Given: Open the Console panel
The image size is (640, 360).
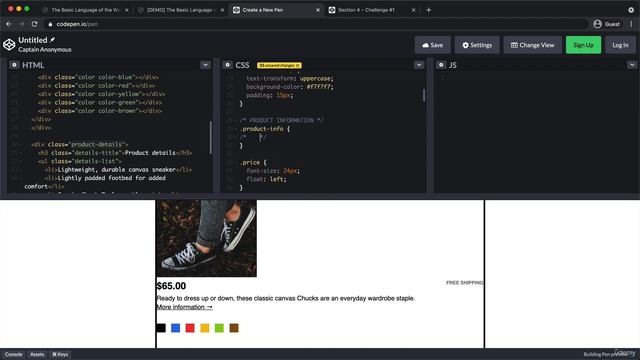Looking at the screenshot, I should tap(13, 354).
